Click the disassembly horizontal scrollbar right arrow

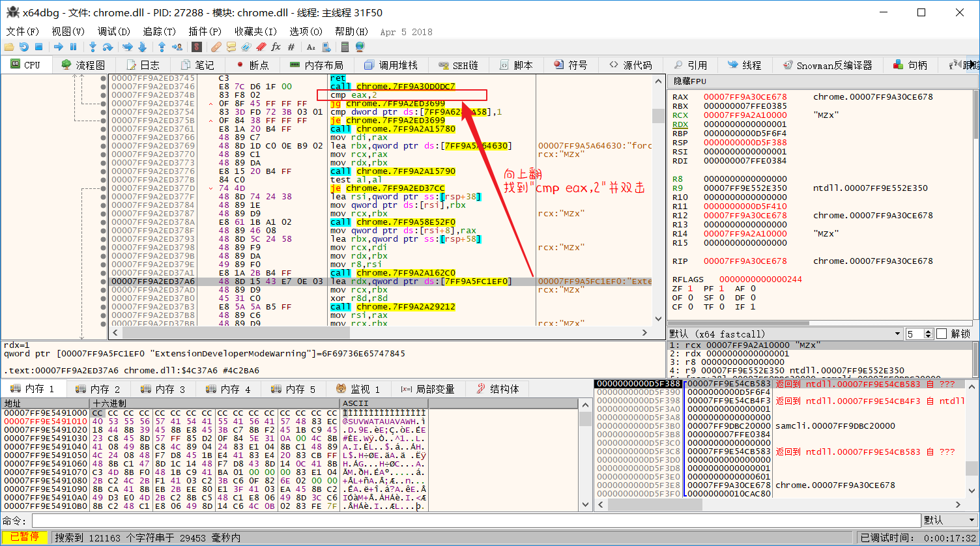tap(645, 333)
